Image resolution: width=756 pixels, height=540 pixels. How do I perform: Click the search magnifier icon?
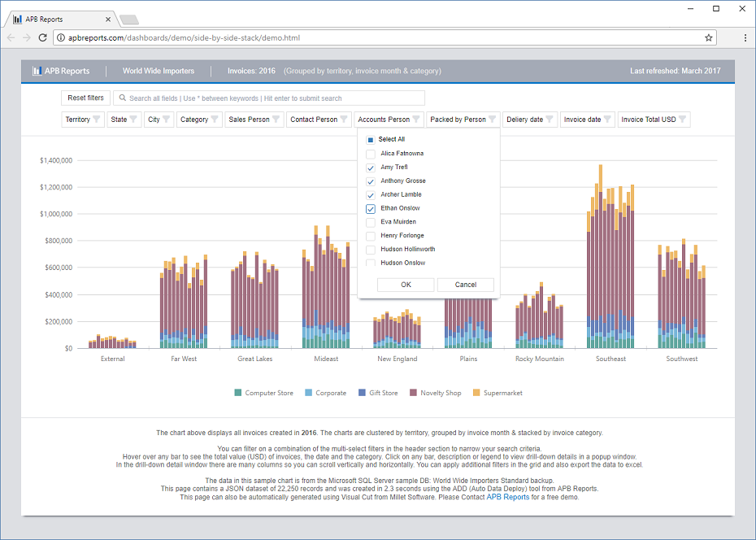click(x=123, y=98)
